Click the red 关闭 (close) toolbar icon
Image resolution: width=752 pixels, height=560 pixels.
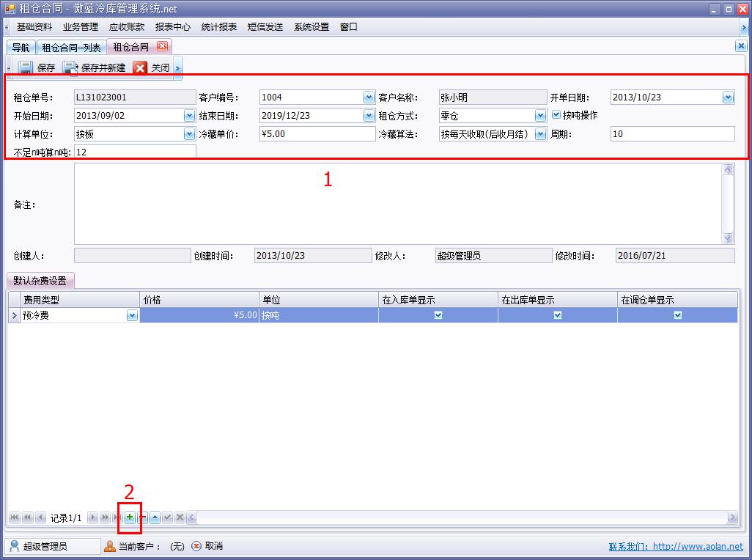click(140, 67)
